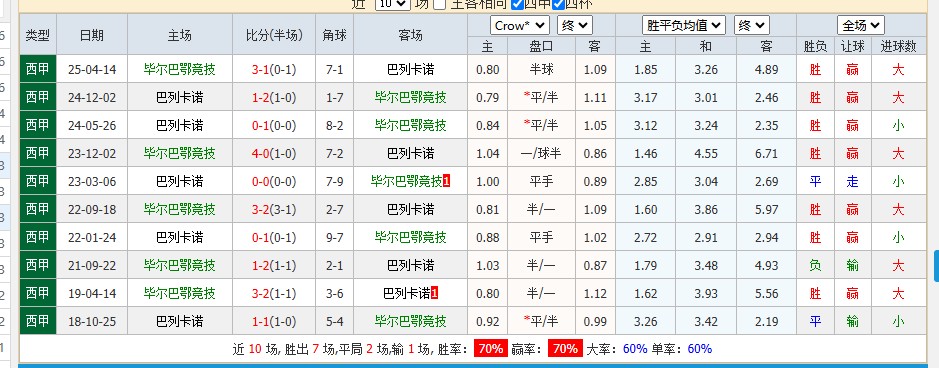The height and width of the screenshot is (368, 939).
Task: Click the 西甲 league tag in 18-10-25 row
Action: click(38, 321)
